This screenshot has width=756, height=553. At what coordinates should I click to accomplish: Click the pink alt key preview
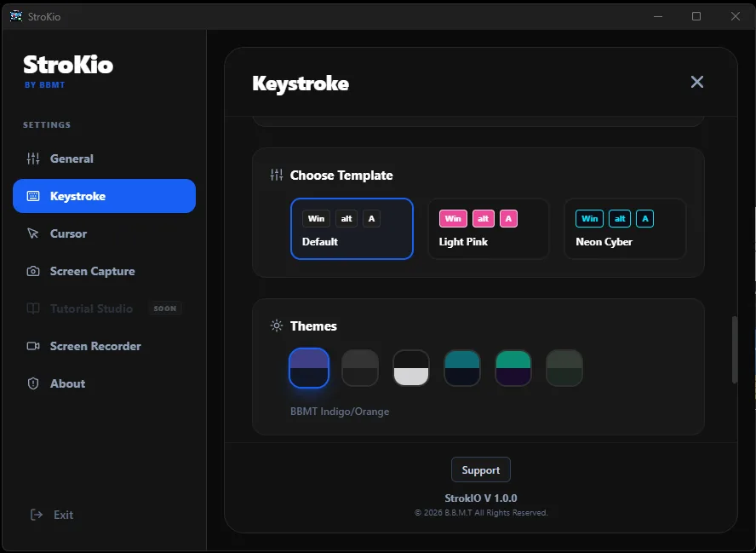point(483,219)
